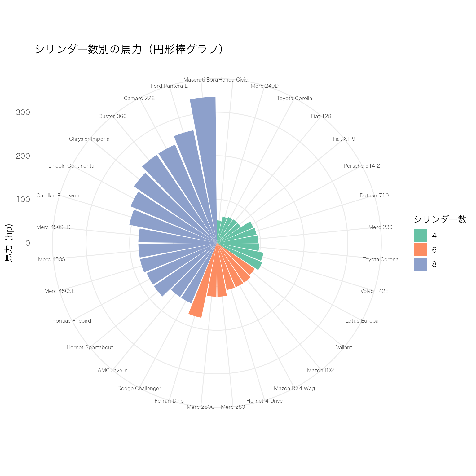Click the Hornet Sportabout label

click(90, 347)
